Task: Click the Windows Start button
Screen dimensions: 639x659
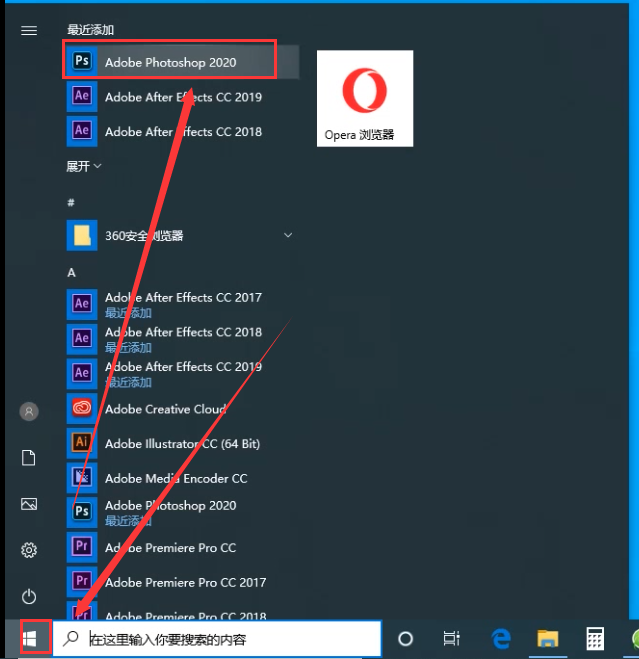Action: tap(29, 639)
